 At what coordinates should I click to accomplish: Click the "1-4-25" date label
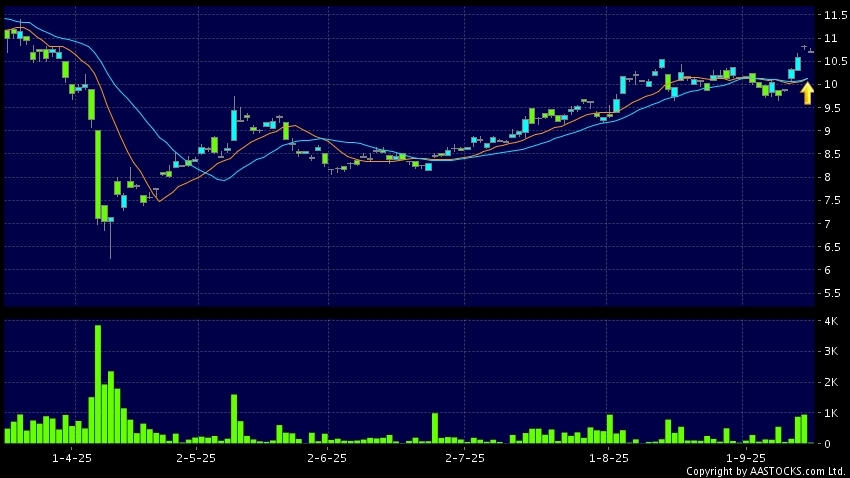point(72,458)
